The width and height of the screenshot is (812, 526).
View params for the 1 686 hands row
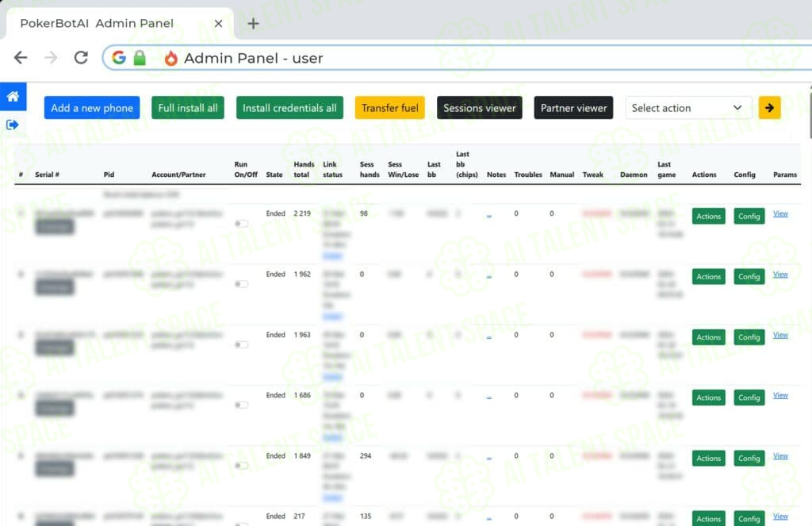click(x=780, y=395)
